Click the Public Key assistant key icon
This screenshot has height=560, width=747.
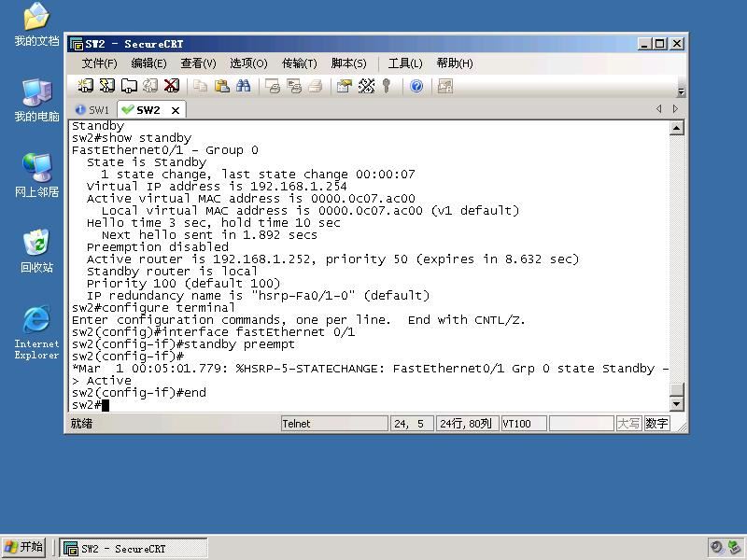tap(387, 86)
